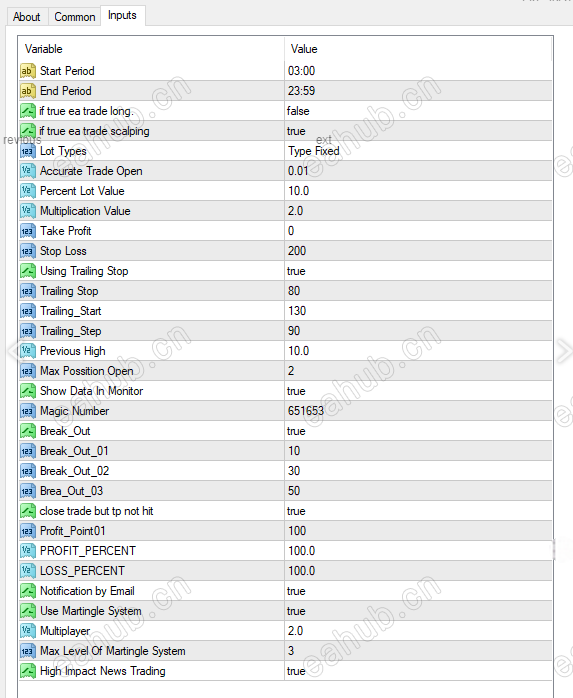This screenshot has width=573, height=698.
Task: Select the Multiplayer variable row label
Action: tap(65, 631)
